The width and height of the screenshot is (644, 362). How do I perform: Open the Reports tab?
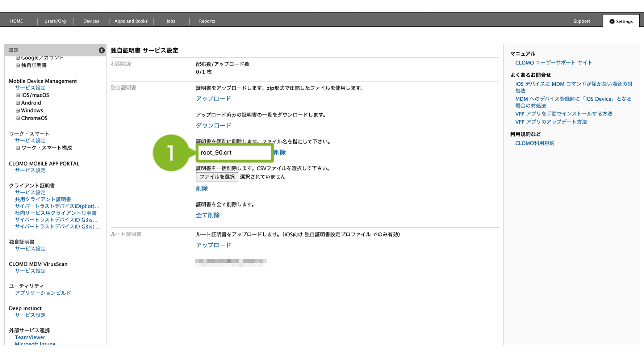[207, 21]
